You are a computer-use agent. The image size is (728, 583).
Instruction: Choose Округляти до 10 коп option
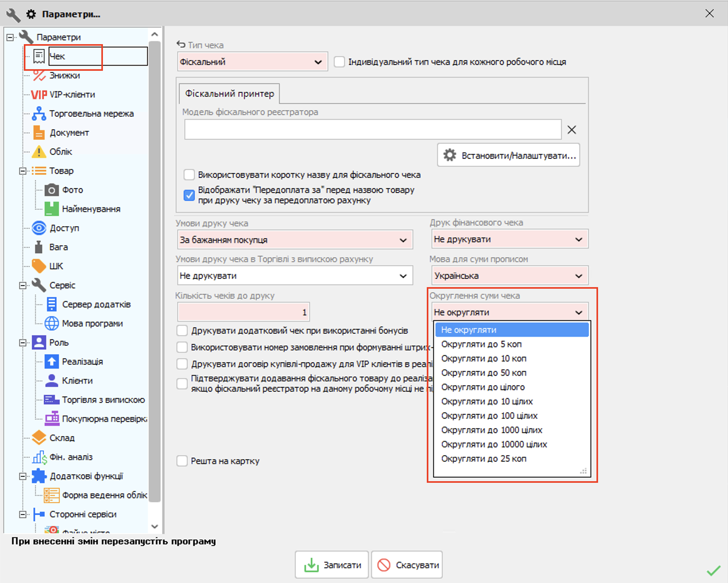pos(484,358)
